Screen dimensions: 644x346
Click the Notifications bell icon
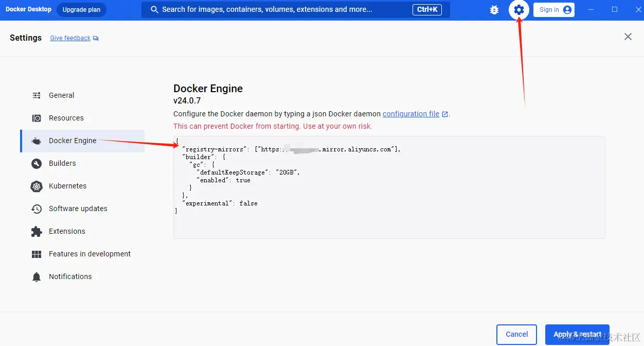click(37, 276)
